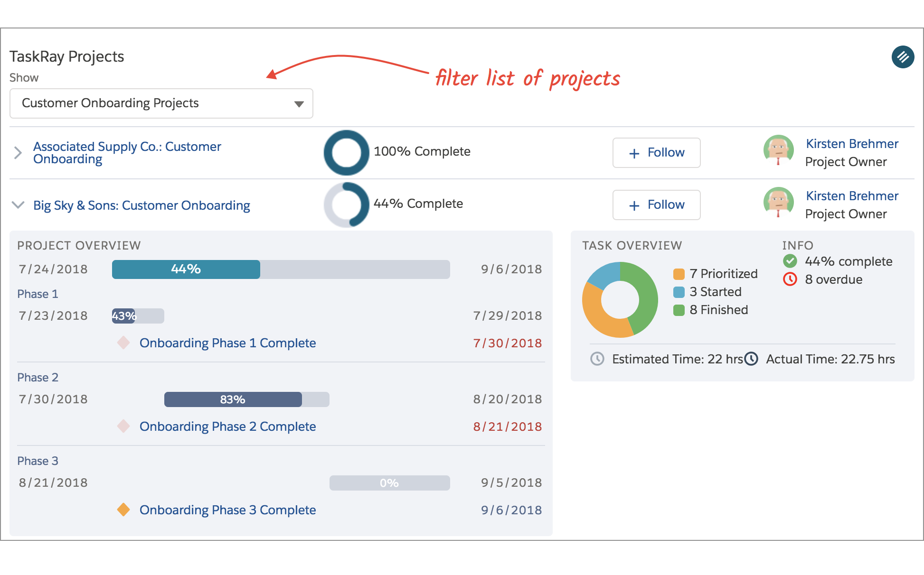Click the 8/20/2018 Phase 2 end date
This screenshot has width=924, height=575.
[507, 399]
